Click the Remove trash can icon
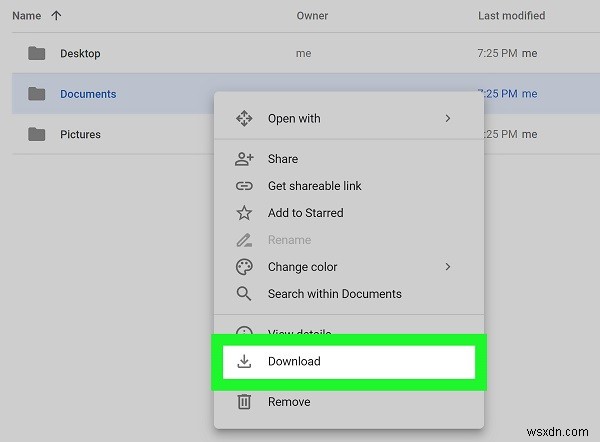 pyautogui.click(x=244, y=402)
